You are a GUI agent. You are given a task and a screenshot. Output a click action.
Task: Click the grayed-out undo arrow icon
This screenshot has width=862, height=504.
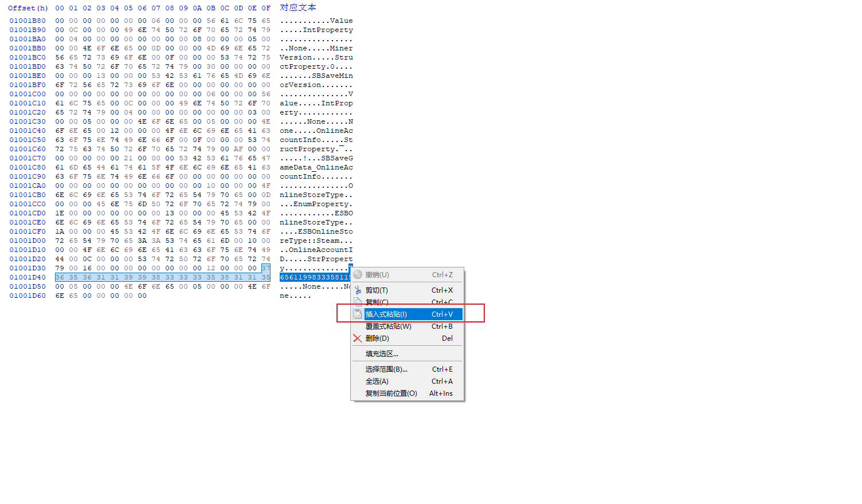(x=358, y=275)
